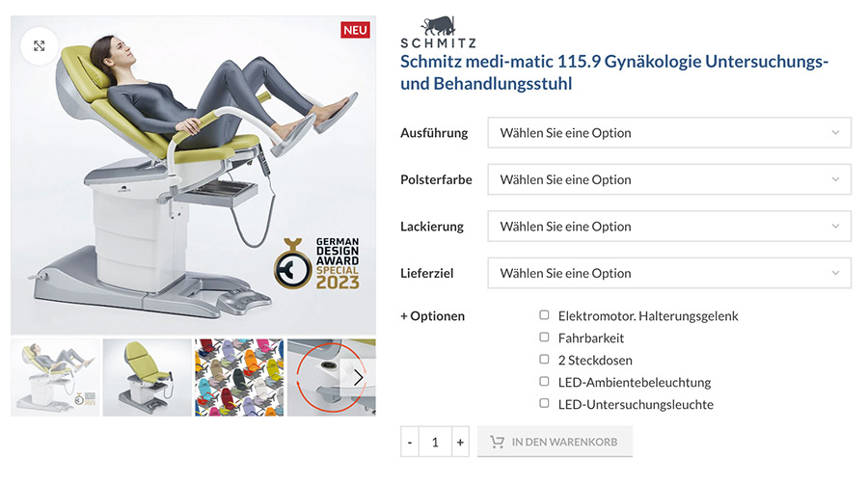Increase quantity with plus button
Screen dimensions: 868x486
coord(460,442)
